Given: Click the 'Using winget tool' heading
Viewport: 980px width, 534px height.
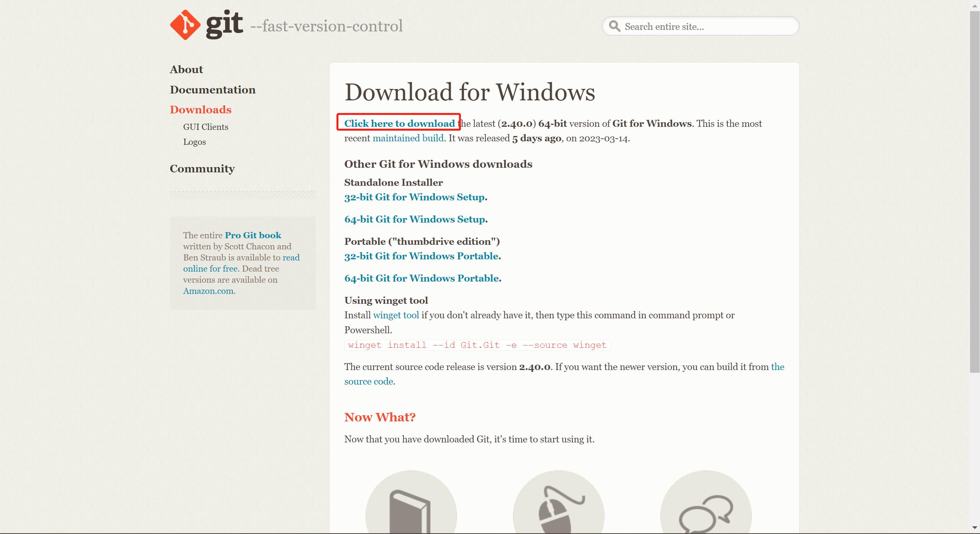Looking at the screenshot, I should pyautogui.click(x=386, y=300).
